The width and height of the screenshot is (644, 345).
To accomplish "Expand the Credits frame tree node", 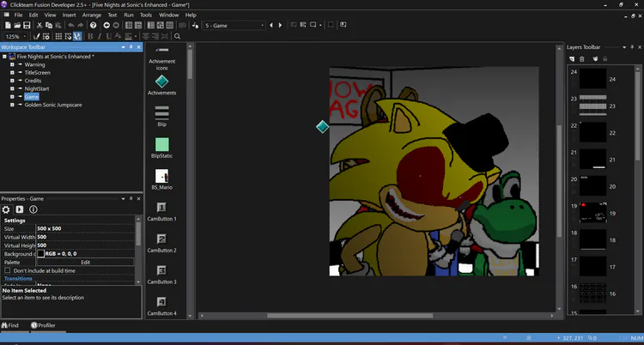I will point(12,81).
